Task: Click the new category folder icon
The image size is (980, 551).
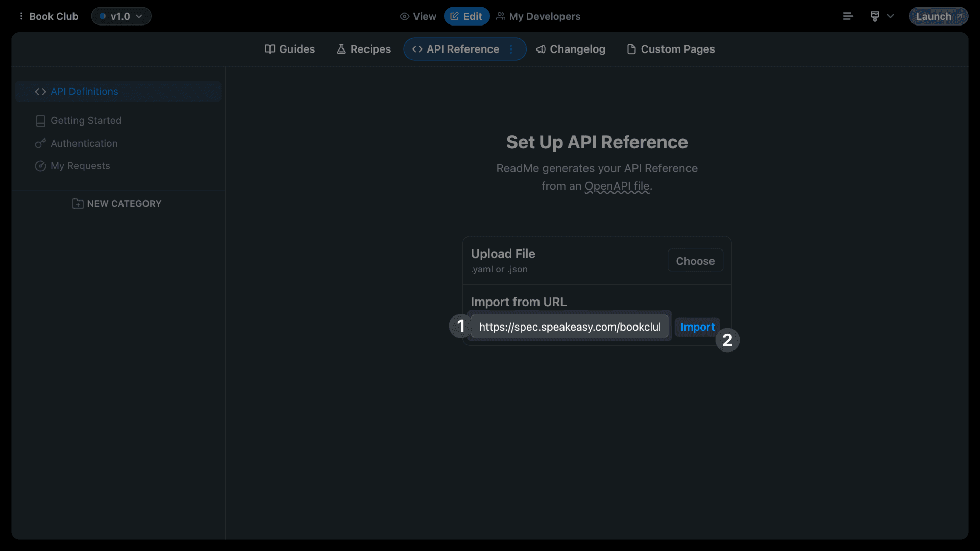Action: (78, 204)
